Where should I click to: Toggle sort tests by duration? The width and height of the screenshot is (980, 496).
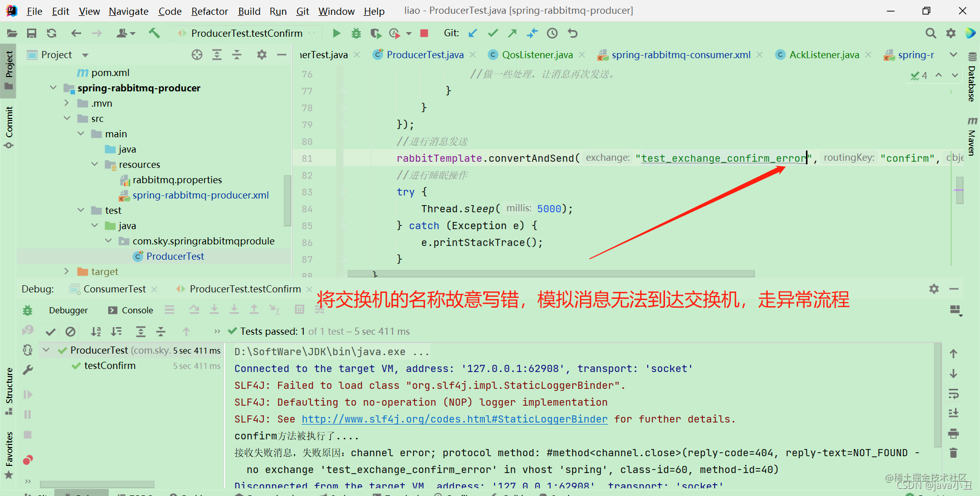coord(116,332)
